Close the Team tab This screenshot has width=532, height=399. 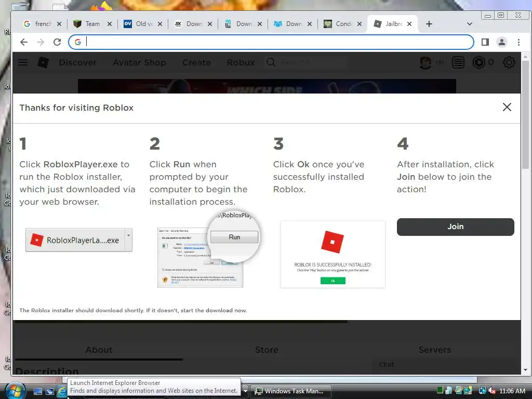(x=109, y=24)
